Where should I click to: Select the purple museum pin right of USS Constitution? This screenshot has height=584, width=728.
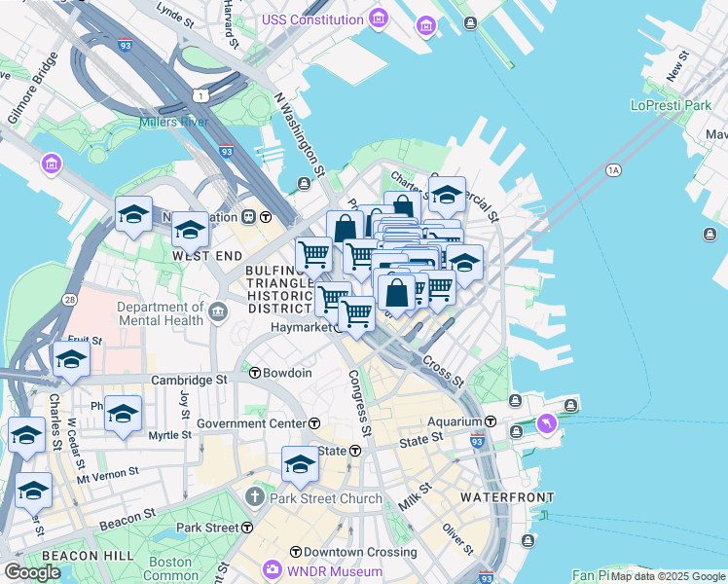[425, 26]
